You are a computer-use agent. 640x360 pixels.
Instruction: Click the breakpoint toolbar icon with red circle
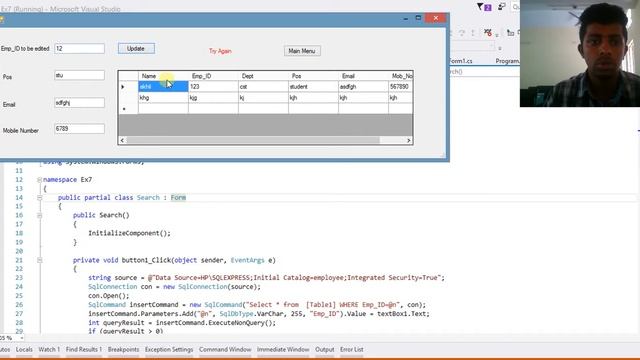point(488,32)
